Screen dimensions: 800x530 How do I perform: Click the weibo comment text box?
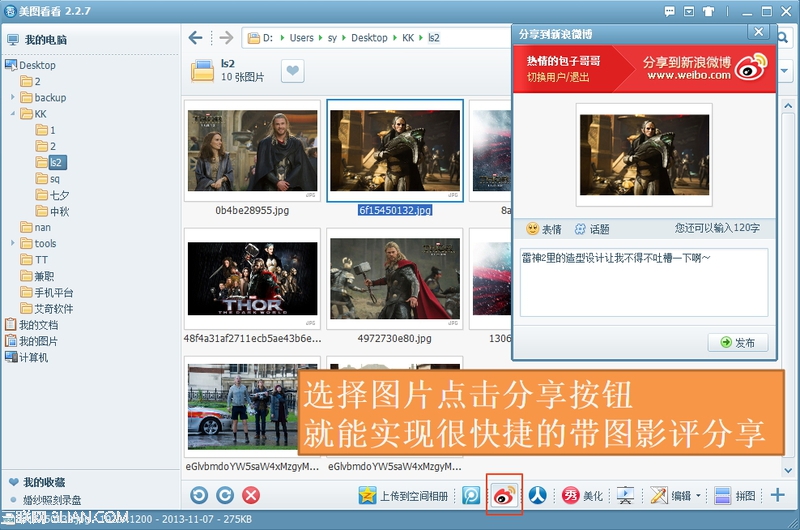pos(644,282)
